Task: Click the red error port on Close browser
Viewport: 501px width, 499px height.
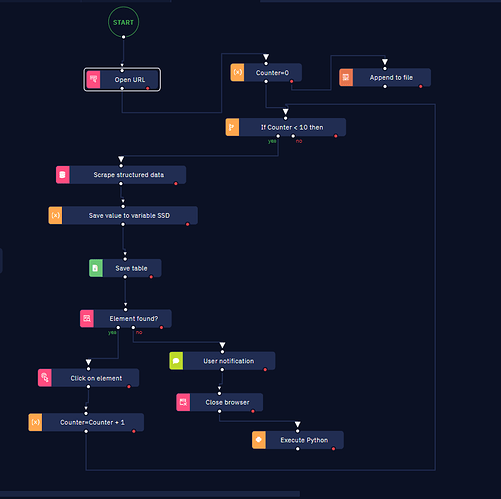Action: pyautogui.click(x=253, y=411)
